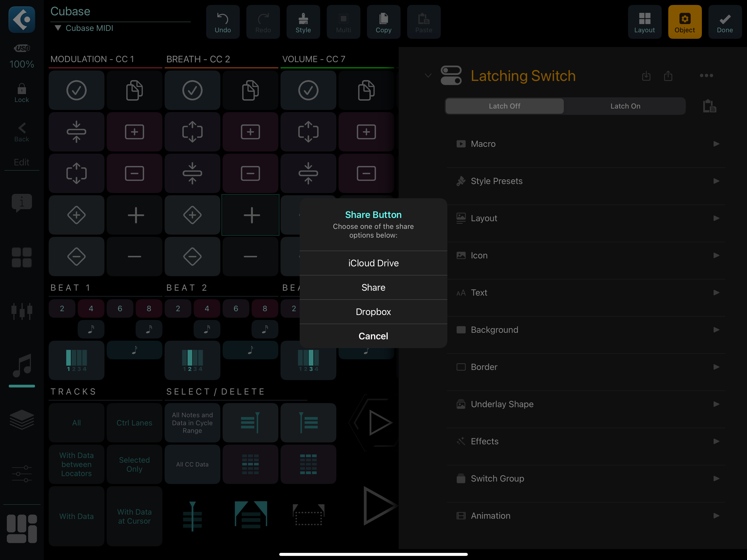The image size is (747, 560).
Task: Tap the share/export icon beside Latching Switch
Action: [x=668, y=76]
